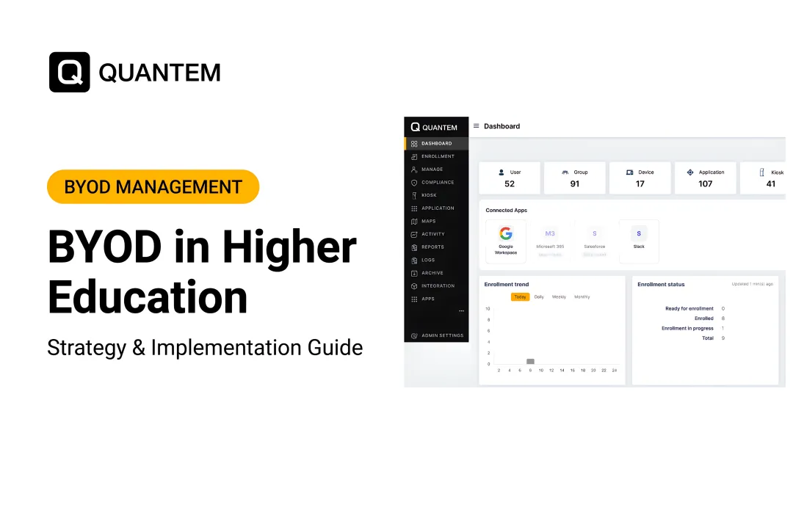Click the Application icon in stats card
Screen dimensions: 793x532
(689, 172)
